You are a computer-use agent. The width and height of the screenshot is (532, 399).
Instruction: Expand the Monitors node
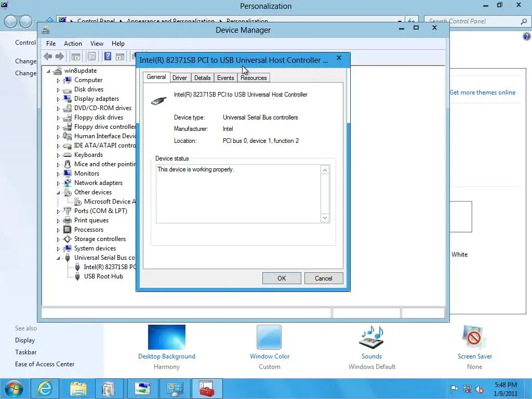[58, 175]
